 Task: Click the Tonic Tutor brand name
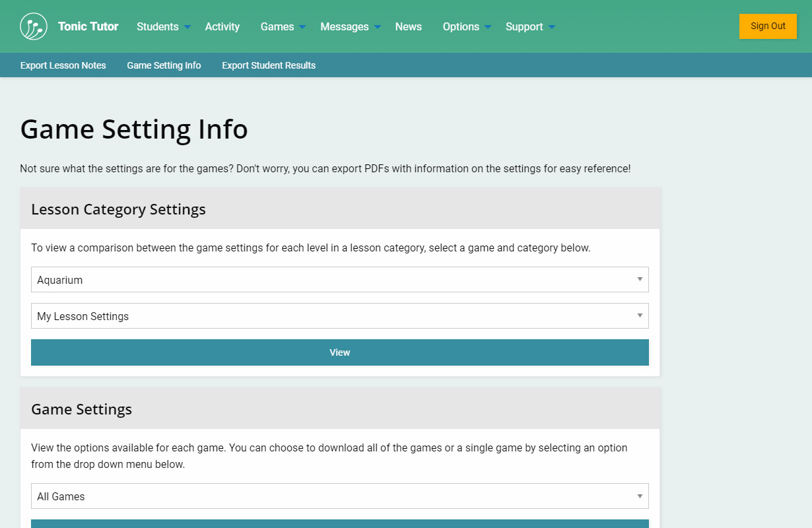tap(88, 26)
